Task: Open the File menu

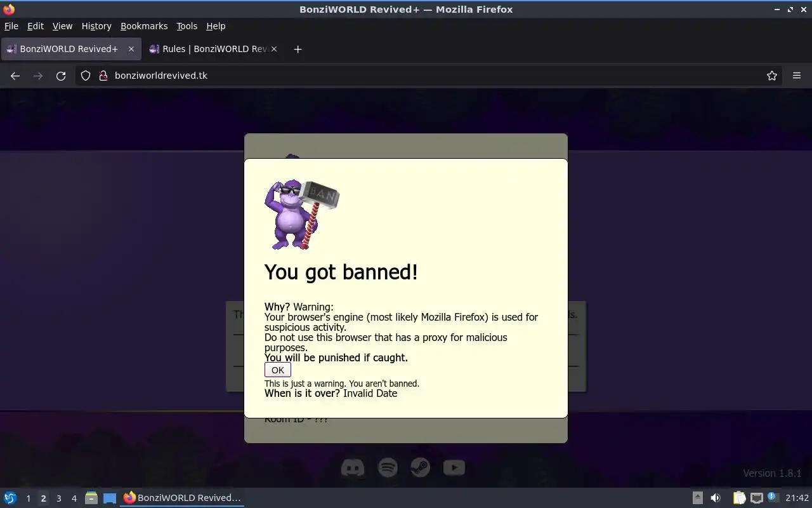Action: [x=11, y=26]
